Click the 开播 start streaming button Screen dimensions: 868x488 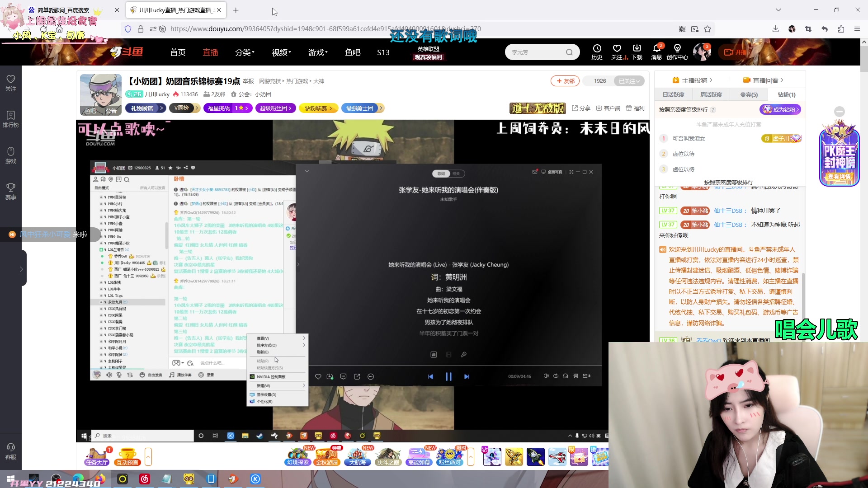tap(736, 52)
